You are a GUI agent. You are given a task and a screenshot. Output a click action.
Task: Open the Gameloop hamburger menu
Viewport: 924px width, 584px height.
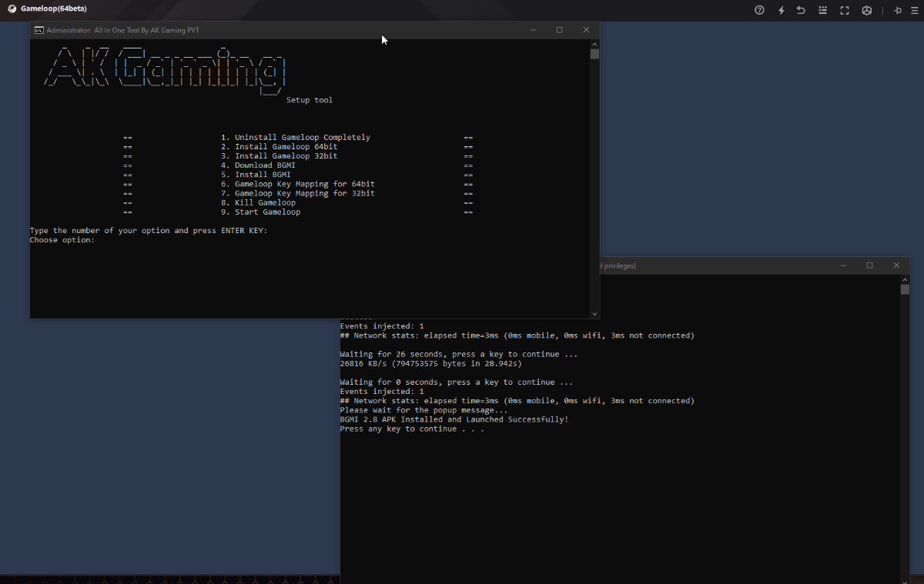click(x=914, y=10)
